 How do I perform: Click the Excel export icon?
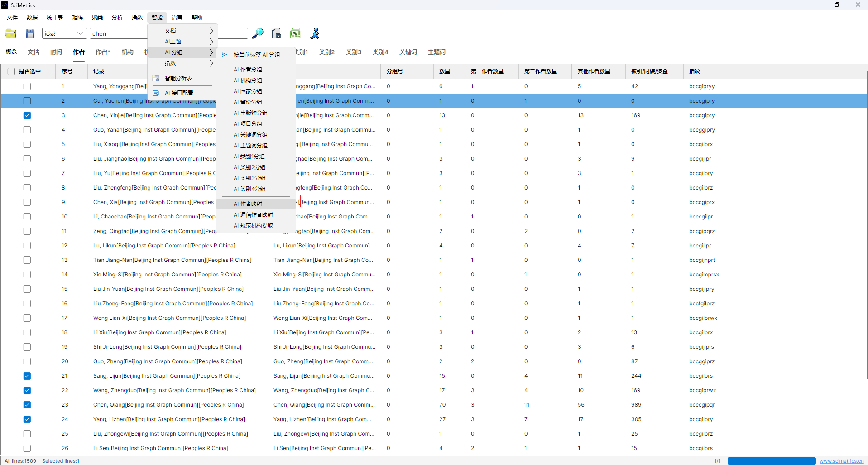point(296,33)
